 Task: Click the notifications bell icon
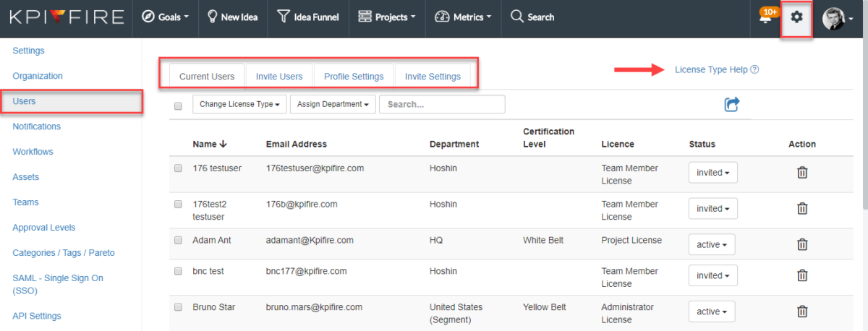click(x=765, y=17)
